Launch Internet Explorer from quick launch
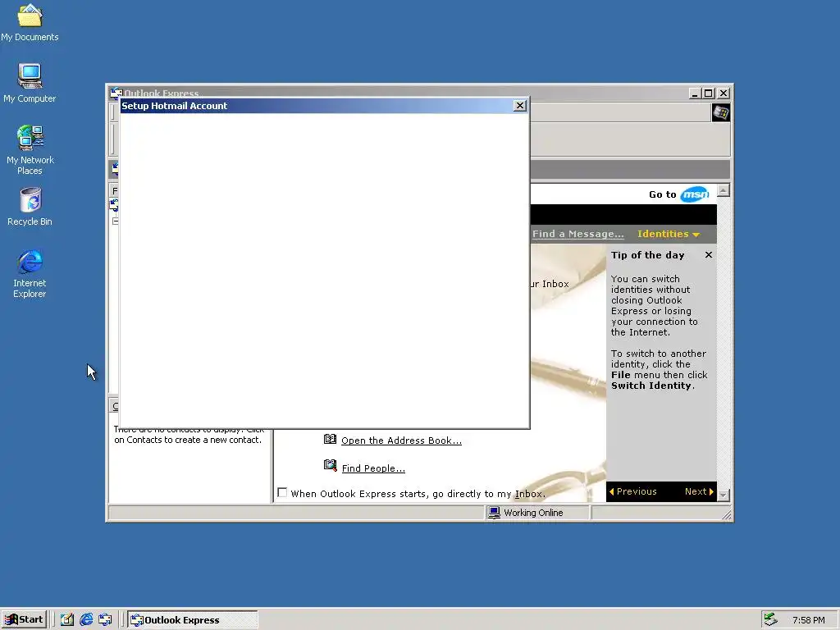The width and height of the screenshot is (840, 630). click(x=86, y=620)
